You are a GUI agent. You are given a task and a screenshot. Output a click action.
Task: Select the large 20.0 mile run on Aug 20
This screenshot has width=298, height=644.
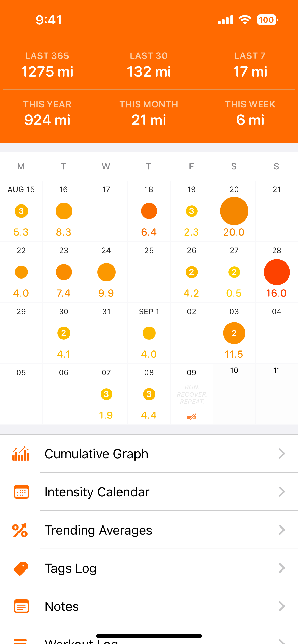click(234, 211)
